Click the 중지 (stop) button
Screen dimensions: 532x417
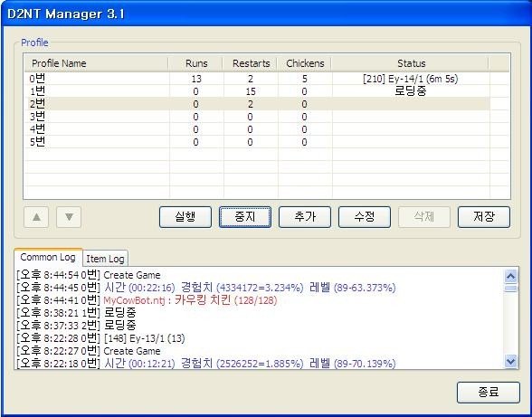tap(245, 217)
